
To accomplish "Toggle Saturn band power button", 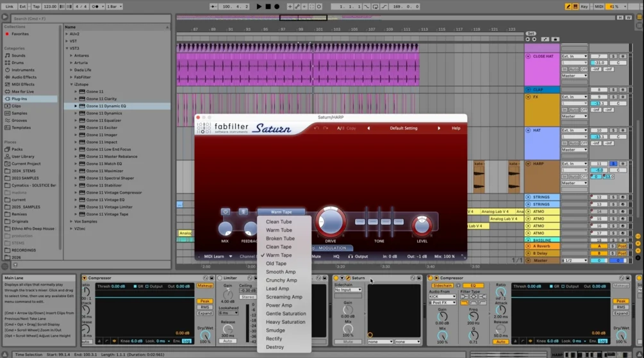I will click(x=226, y=212).
